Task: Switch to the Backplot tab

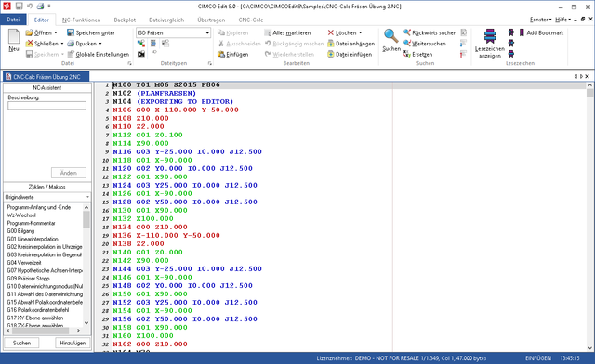Action: point(125,19)
